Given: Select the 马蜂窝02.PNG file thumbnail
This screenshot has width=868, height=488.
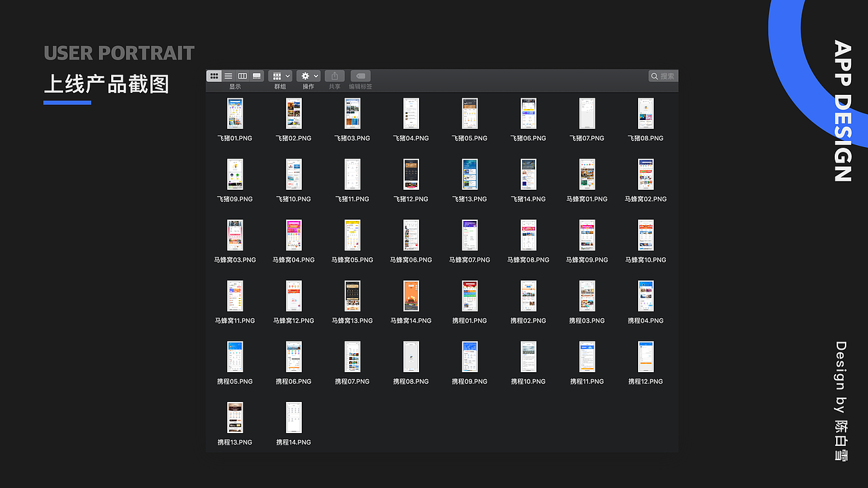Looking at the screenshot, I should click(646, 174).
